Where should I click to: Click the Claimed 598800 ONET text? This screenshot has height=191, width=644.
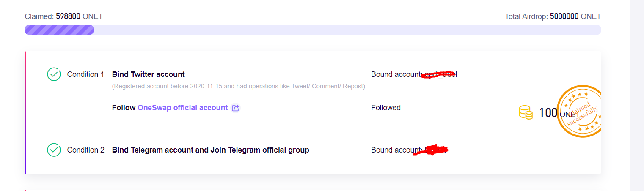64,16
